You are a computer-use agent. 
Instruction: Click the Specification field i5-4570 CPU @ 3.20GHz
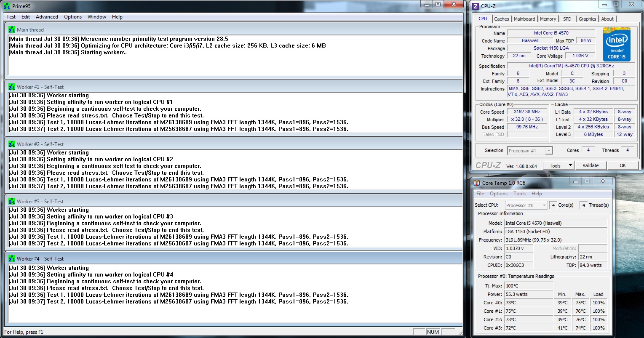[571, 66]
